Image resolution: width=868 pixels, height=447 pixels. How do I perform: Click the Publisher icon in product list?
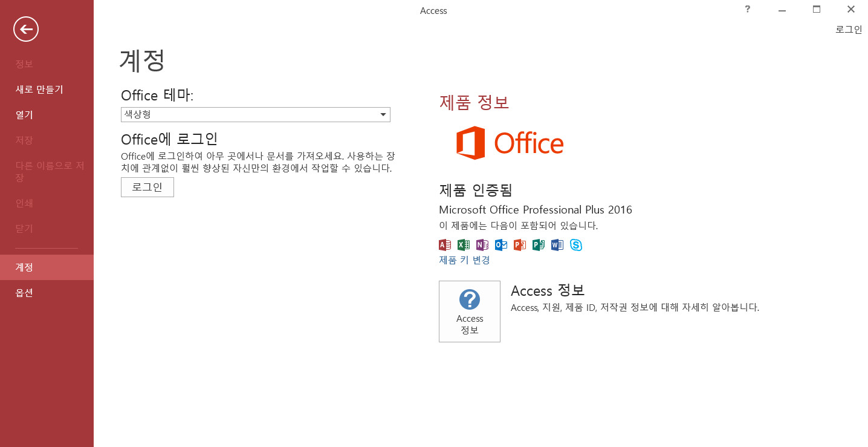click(x=539, y=245)
